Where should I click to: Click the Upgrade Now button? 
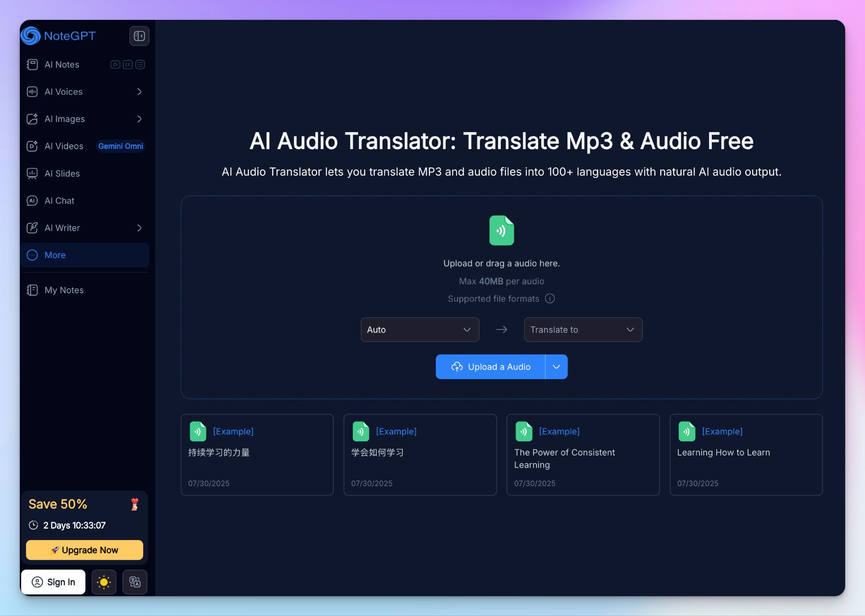pos(84,550)
